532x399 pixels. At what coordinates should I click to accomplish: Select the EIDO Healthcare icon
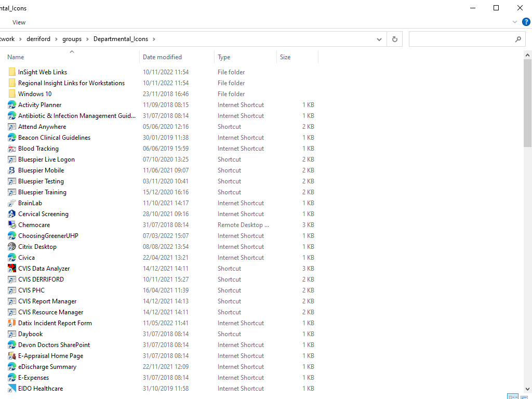[12, 389]
